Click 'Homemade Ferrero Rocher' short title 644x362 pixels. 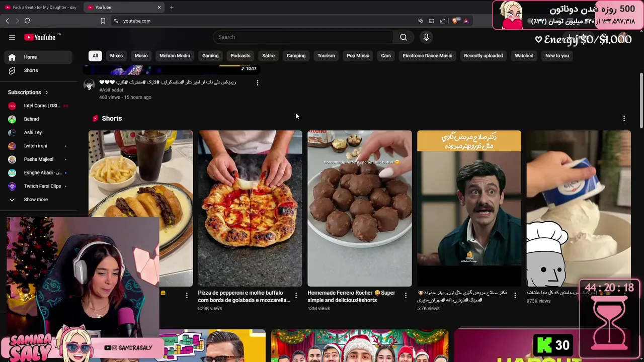tap(351, 297)
